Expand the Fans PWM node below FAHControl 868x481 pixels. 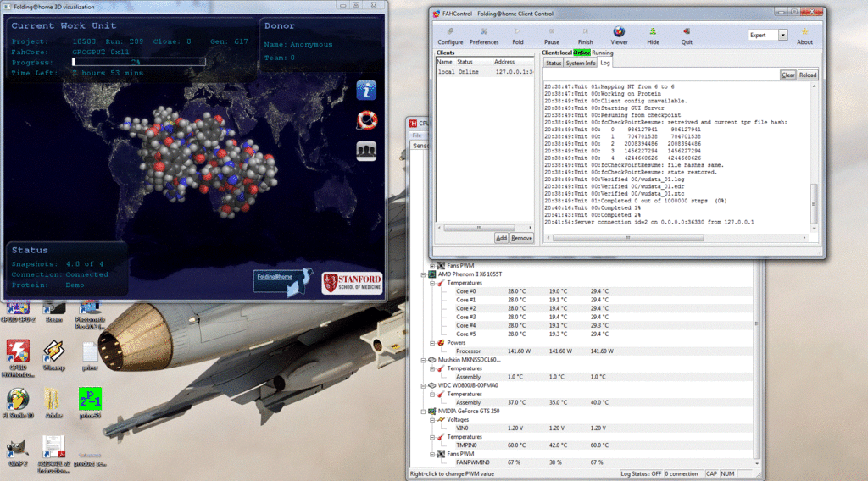coord(432,265)
